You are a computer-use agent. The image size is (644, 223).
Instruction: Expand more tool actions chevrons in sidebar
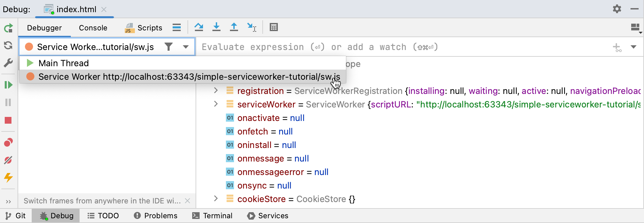[x=8, y=202]
